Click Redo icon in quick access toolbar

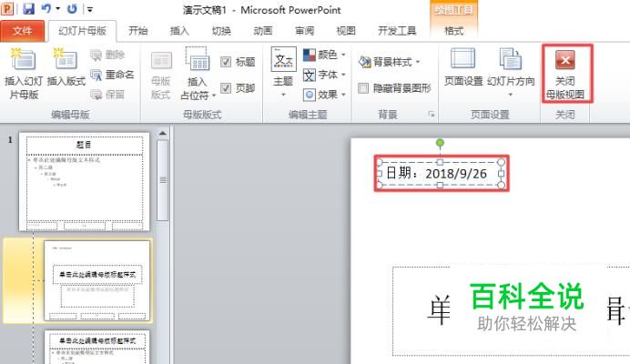point(72,9)
